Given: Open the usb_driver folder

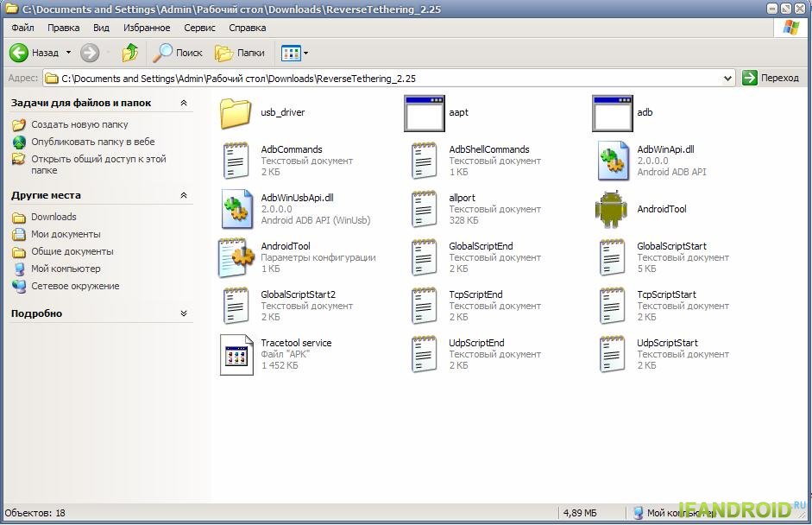Looking at the screenshot, I should click(235, 113).
